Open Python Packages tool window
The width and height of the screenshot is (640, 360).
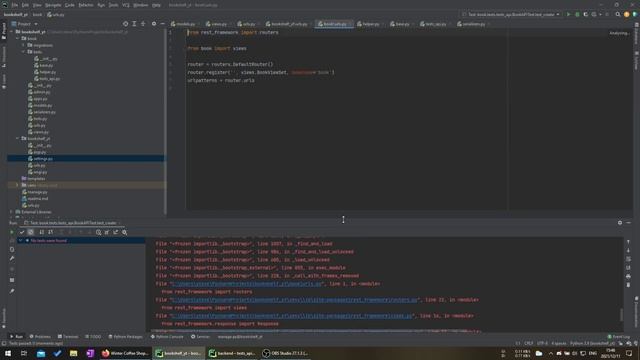[x=126, y=336]
